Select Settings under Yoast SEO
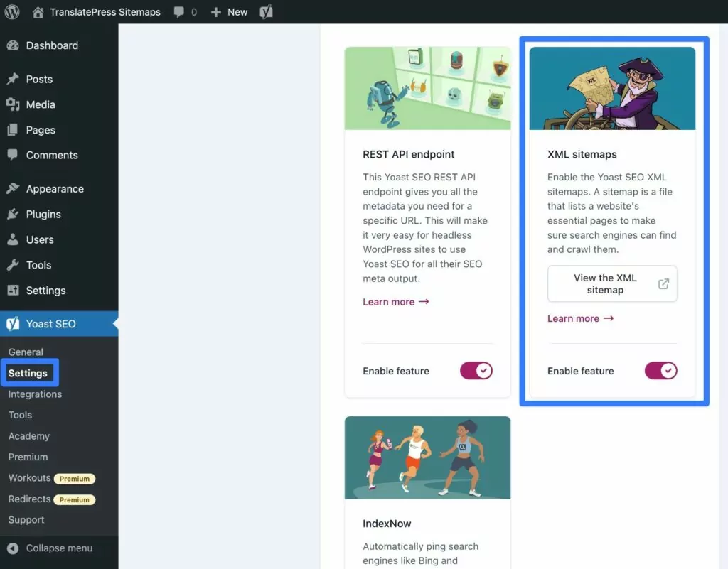 tap(28, 373)
